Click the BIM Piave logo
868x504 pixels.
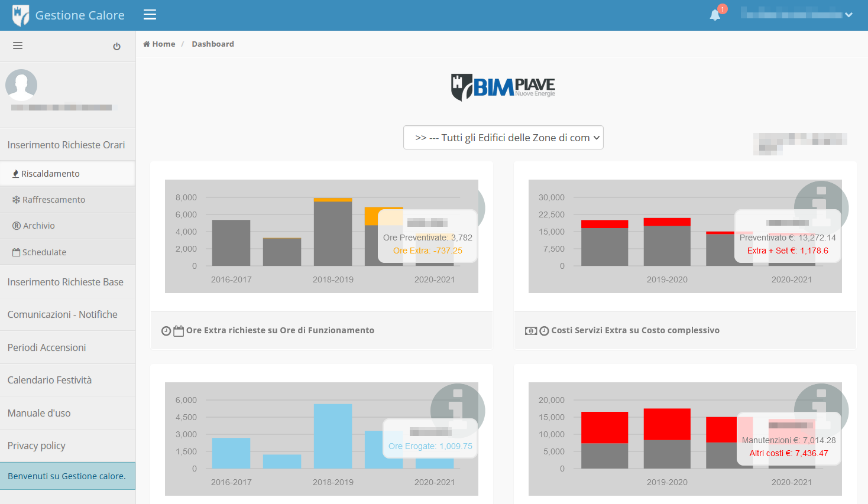click(503, 87)
